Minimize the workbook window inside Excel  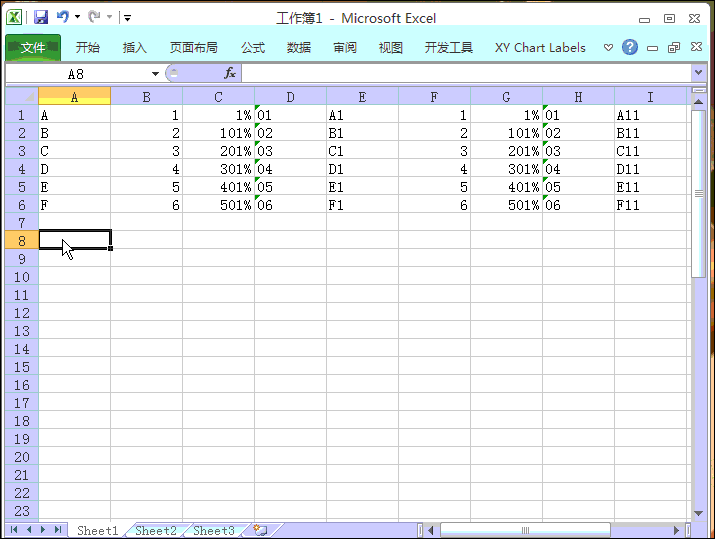[653, 47]
